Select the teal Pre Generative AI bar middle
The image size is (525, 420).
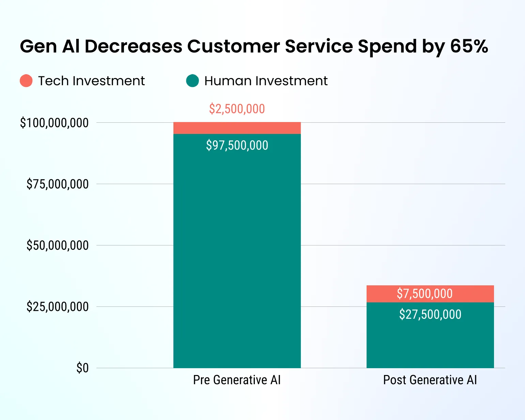(237, 251)
